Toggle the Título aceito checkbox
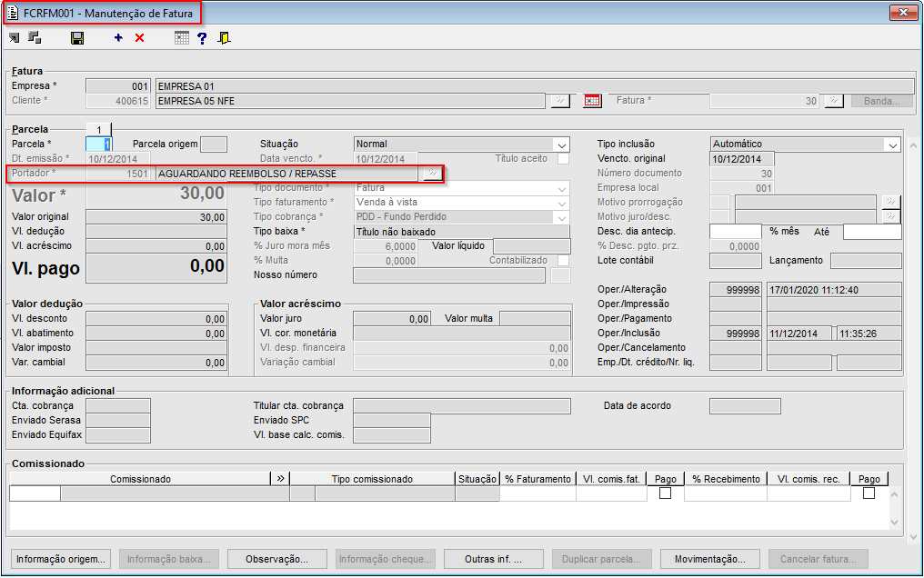The height and width of the screenshot is (578, 924). (563, 159)
